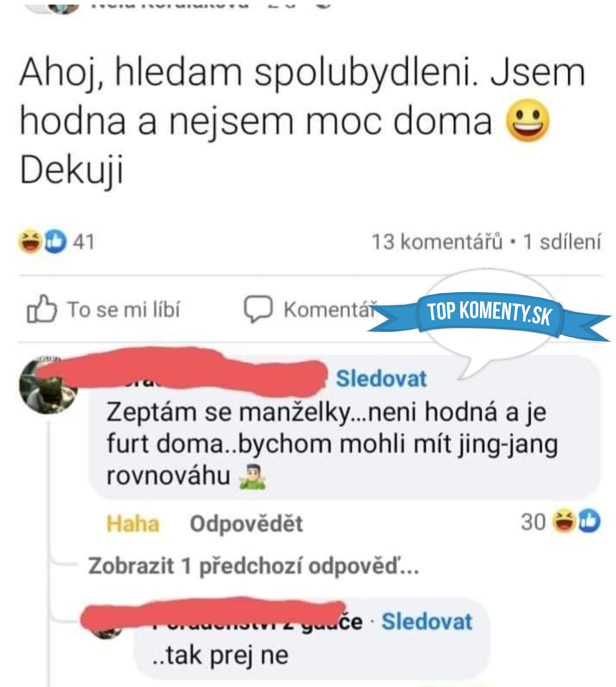Click the thumbs-up icon beside 'To se mi líbí'
The image size is (616, 687).
pyautogui.click(x=41, y=309)
